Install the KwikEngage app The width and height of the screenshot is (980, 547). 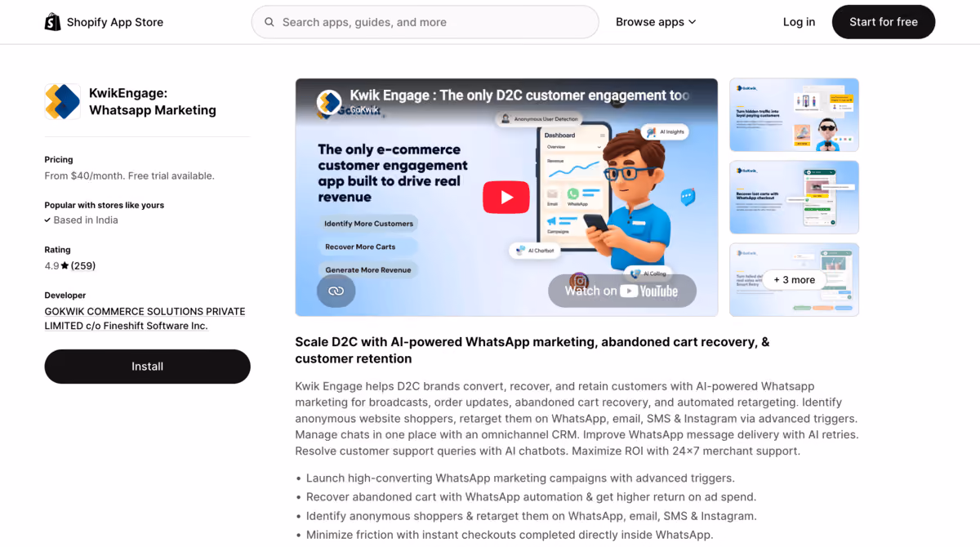click(147, 367)
